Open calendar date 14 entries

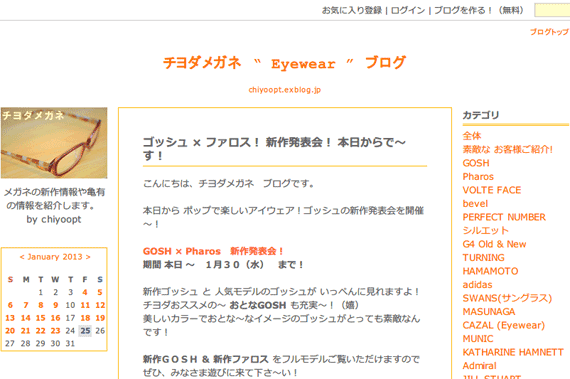(25, 318)
